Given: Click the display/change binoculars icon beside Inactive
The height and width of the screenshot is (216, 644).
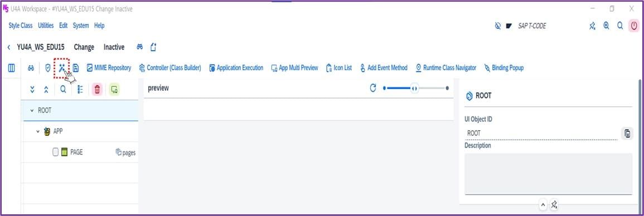Looking at the screenshot, I should 139,47.
